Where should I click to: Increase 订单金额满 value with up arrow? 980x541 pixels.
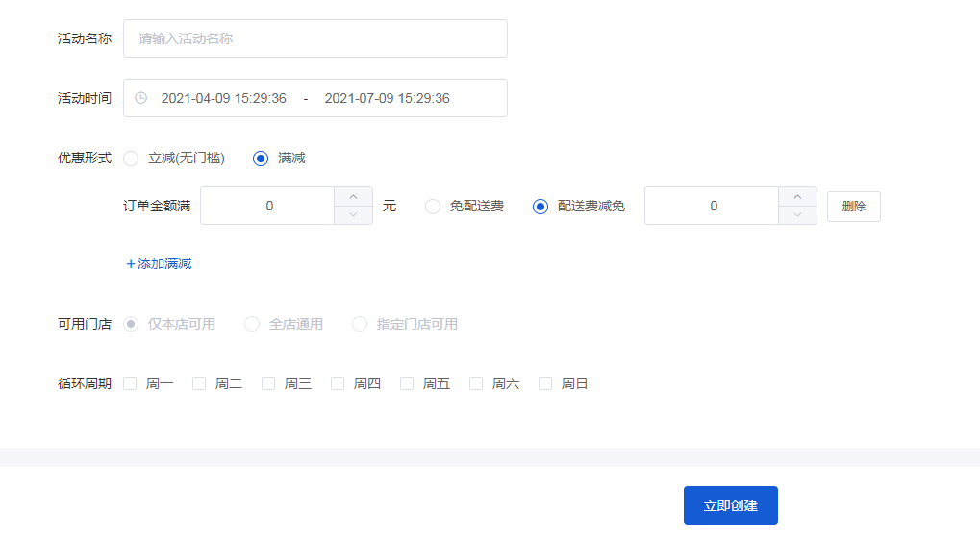(353, 197)
